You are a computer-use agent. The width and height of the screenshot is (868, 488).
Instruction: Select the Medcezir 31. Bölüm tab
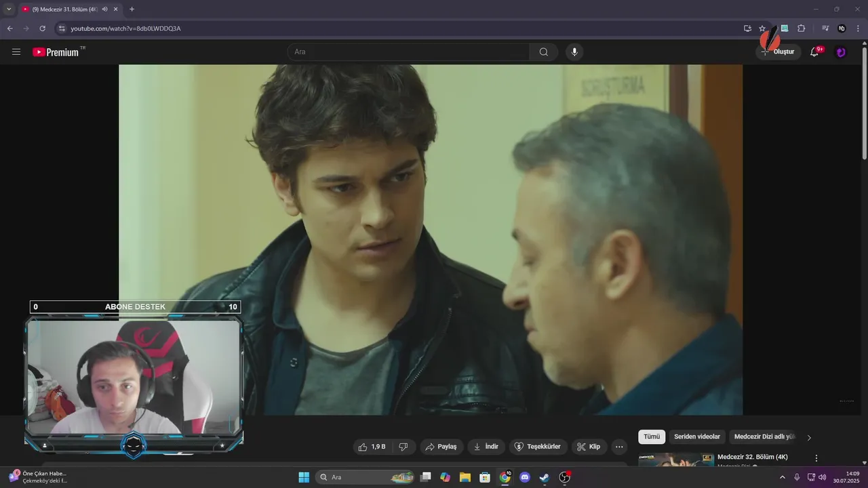[x=65, y=9]
